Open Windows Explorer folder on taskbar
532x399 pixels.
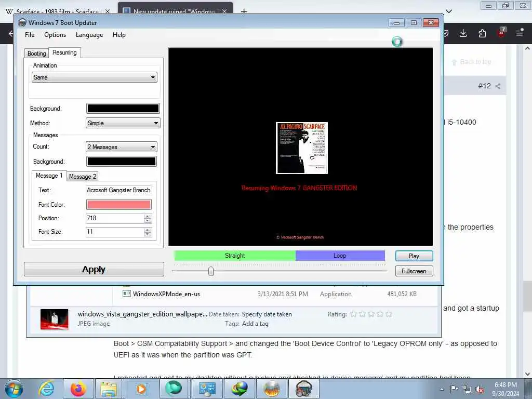(109, 389)
